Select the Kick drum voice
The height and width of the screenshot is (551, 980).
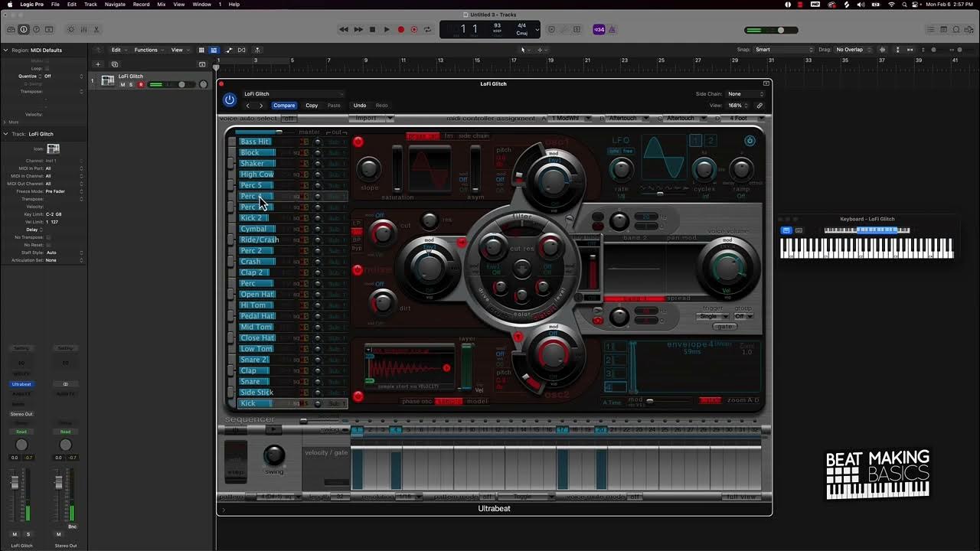pyautogui.click(x=255, y=403)
